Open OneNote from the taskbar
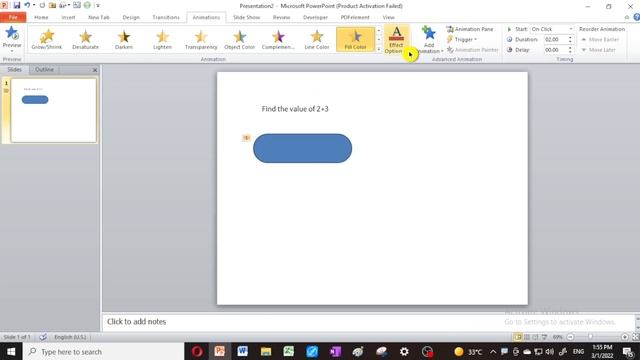 point(335,351)
